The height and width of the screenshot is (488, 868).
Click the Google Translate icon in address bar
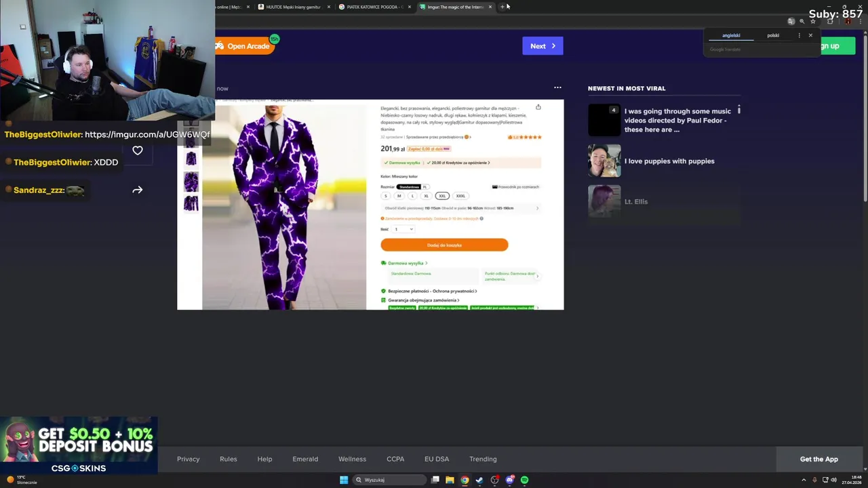pos(791,21)
